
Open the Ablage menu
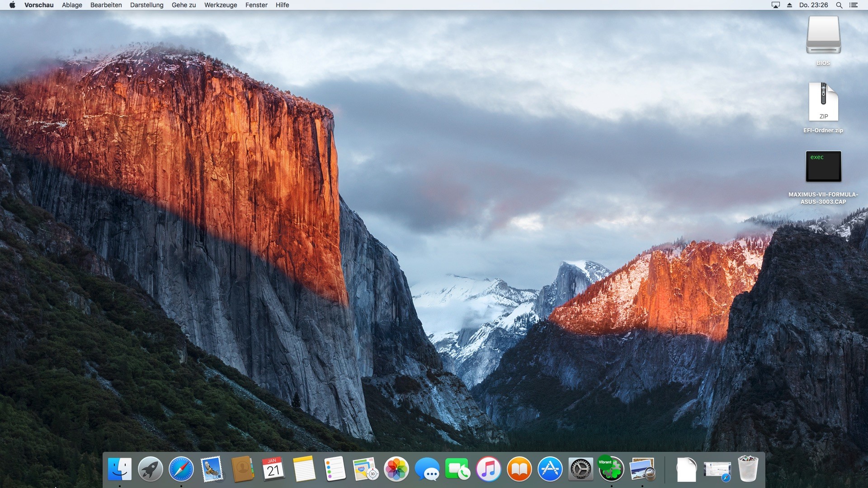coord(72,5)
